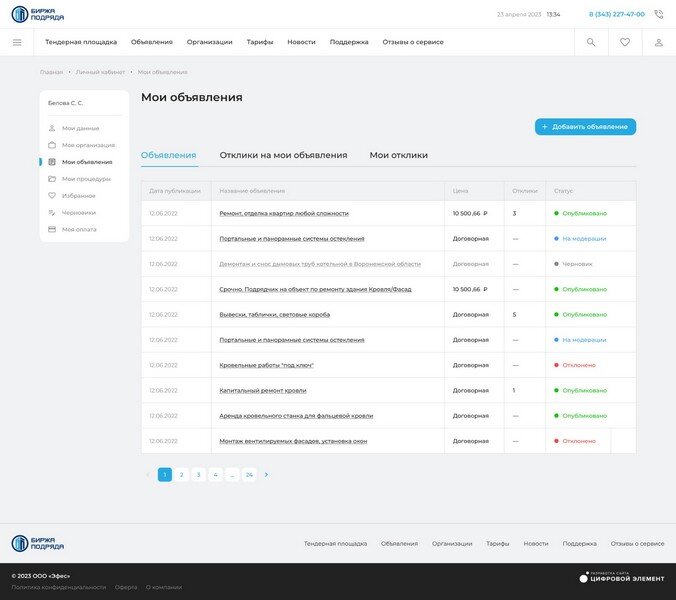Open Капитальный ремонт кровли listing
The width and height of the screenshot is (676, 600).
[263, 391]
